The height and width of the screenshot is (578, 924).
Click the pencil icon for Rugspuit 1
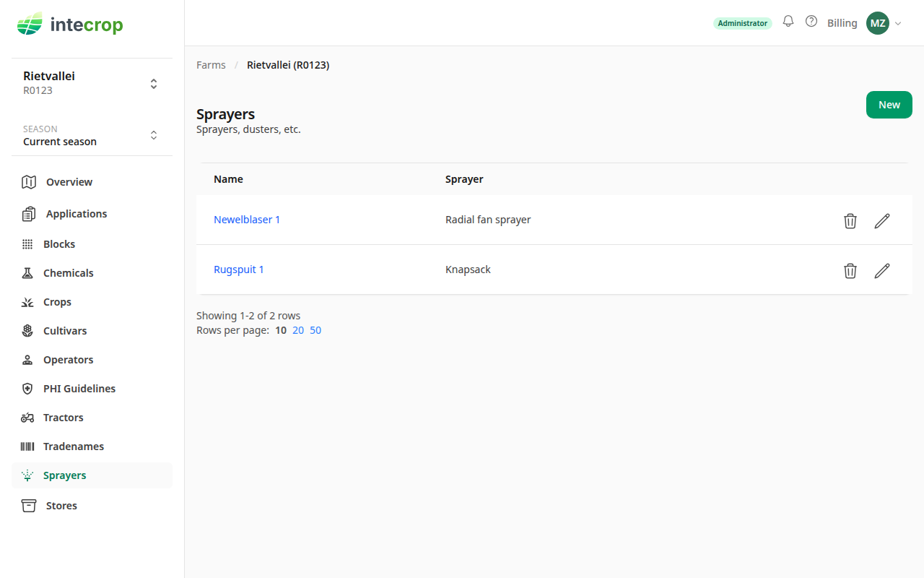[882, 271]
